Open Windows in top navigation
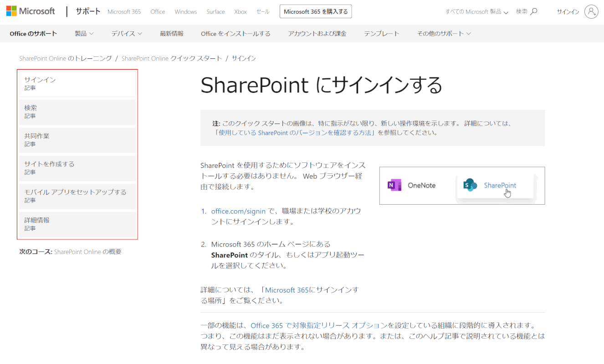Screen dimensions: 604x364 (186, 12)
